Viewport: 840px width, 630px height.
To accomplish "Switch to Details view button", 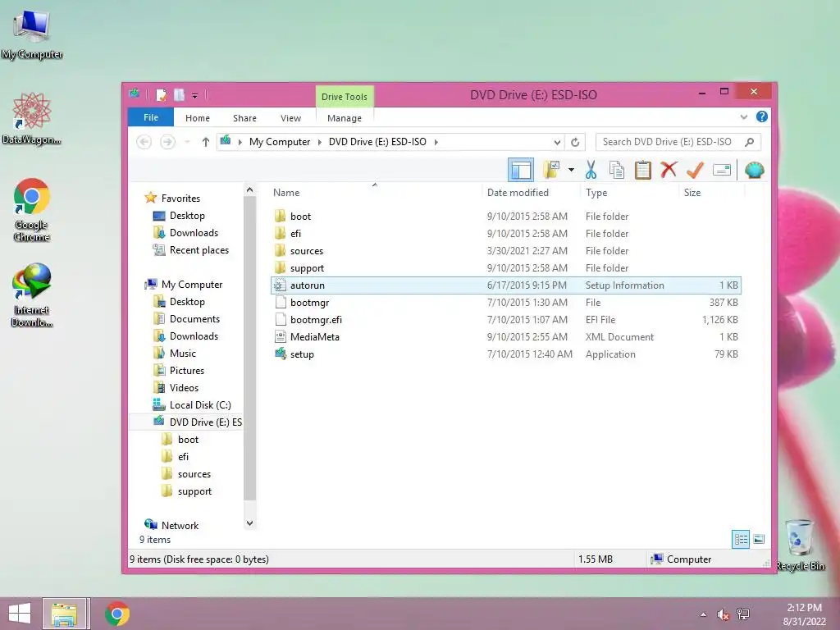I will pos(741,539).
